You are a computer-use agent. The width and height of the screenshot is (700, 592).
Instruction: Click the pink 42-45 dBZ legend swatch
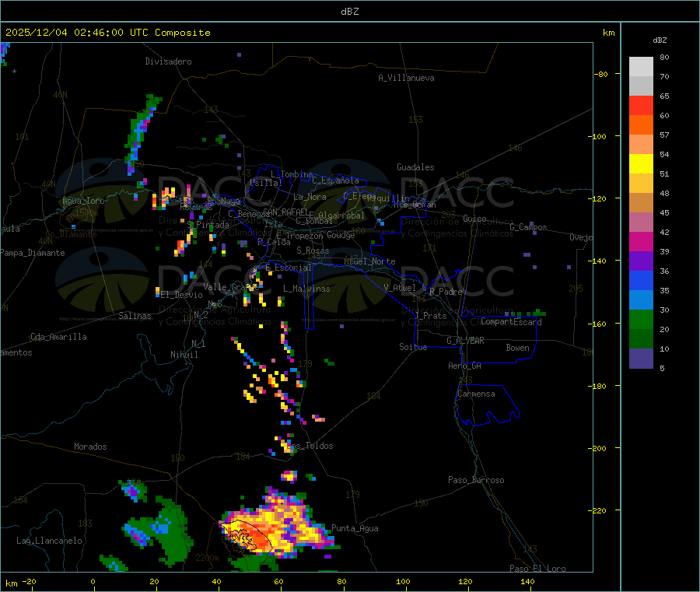(641, 222)
